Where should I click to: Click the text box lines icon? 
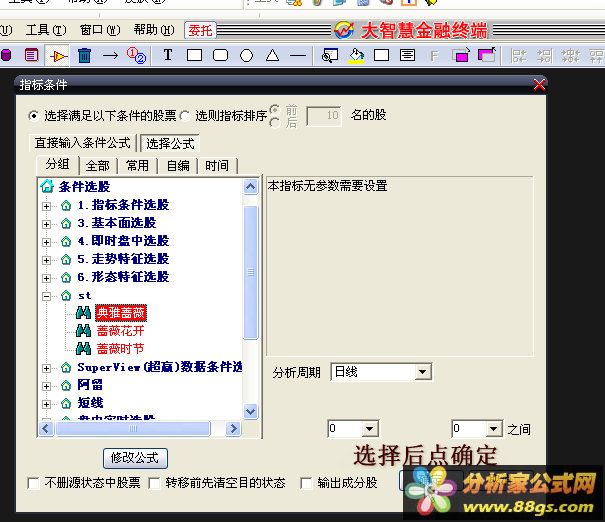407,56
